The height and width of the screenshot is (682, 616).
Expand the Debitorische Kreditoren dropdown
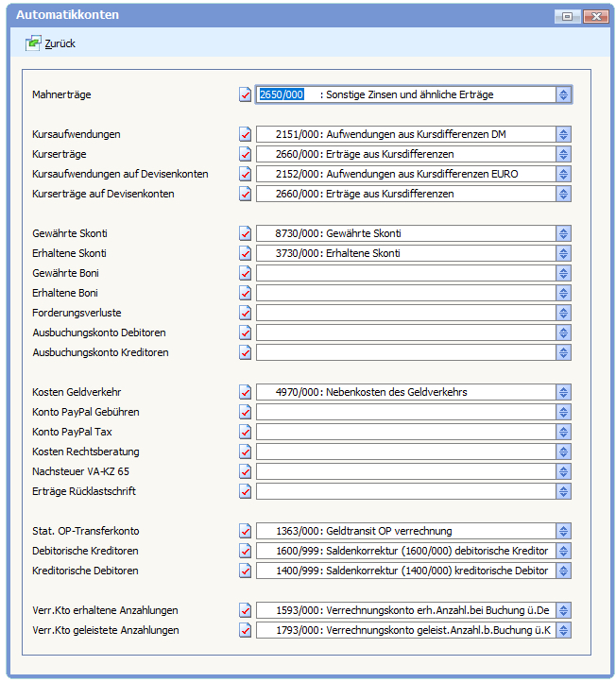point(563,551)
